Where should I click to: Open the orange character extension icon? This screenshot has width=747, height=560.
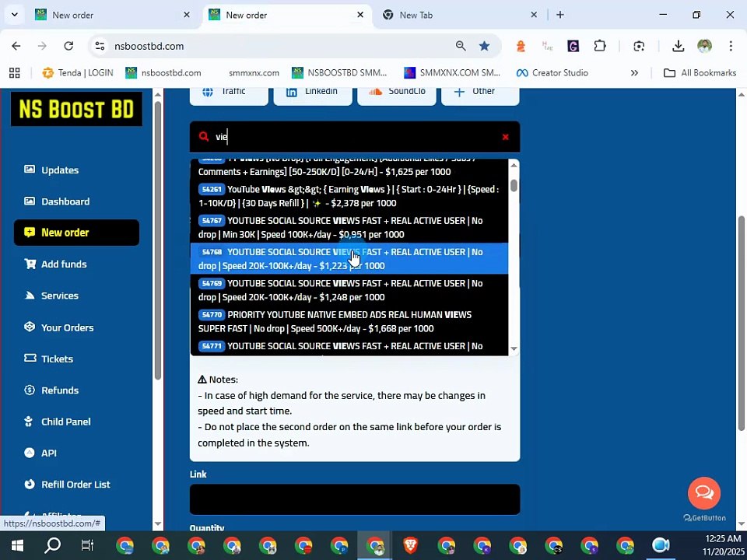pyautogui.click(x=521, y=46)
